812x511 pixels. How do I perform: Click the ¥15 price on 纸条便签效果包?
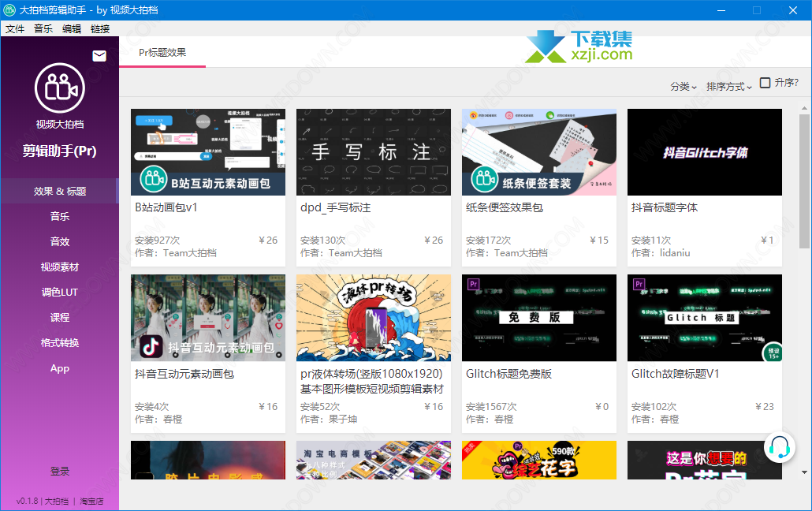click(x=599, y=241)
